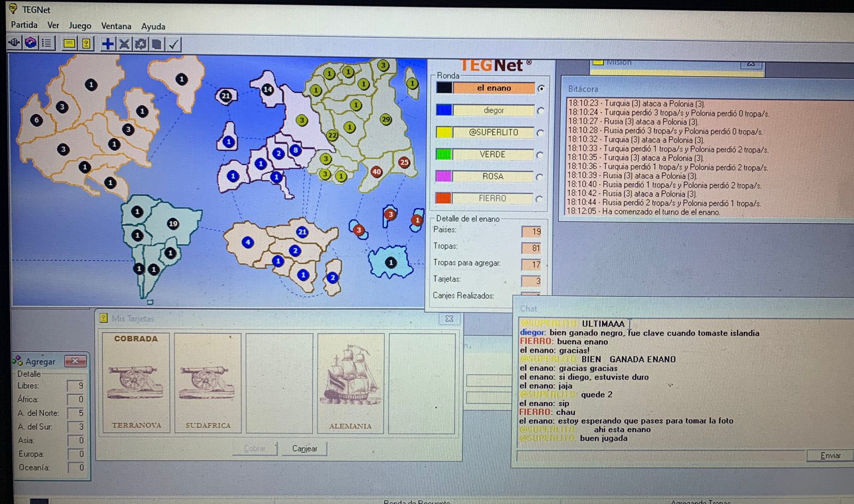Screen dimensions: 854x504
Task: Click the Canjear button
Action: pos(305,449)
